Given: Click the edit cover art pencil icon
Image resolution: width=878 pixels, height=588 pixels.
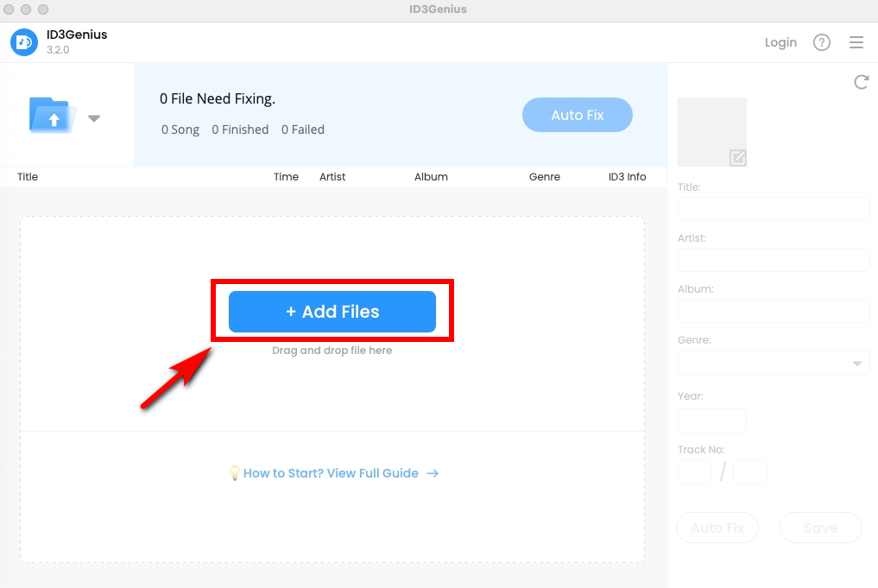Looking at the screenshot, I should tap(737, 158).
